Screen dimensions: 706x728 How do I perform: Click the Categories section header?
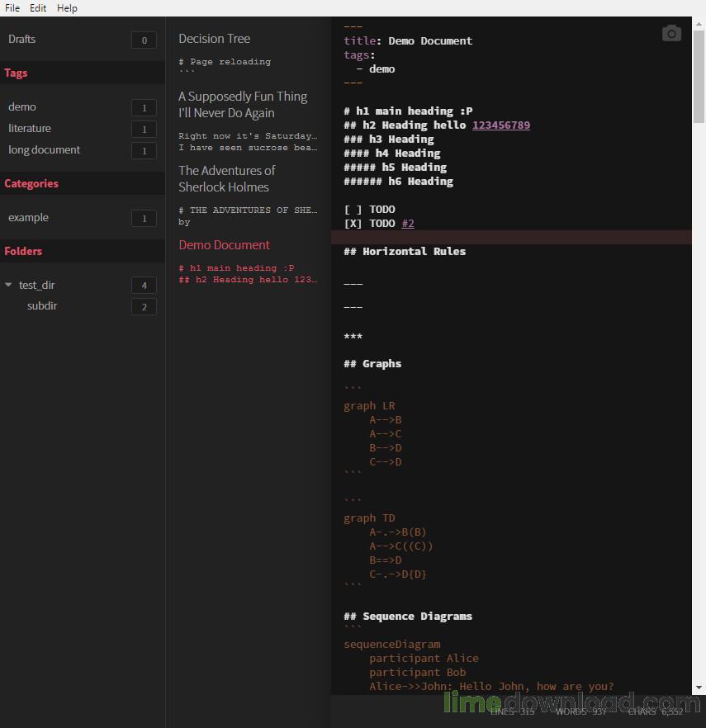(x=31, y=183)
